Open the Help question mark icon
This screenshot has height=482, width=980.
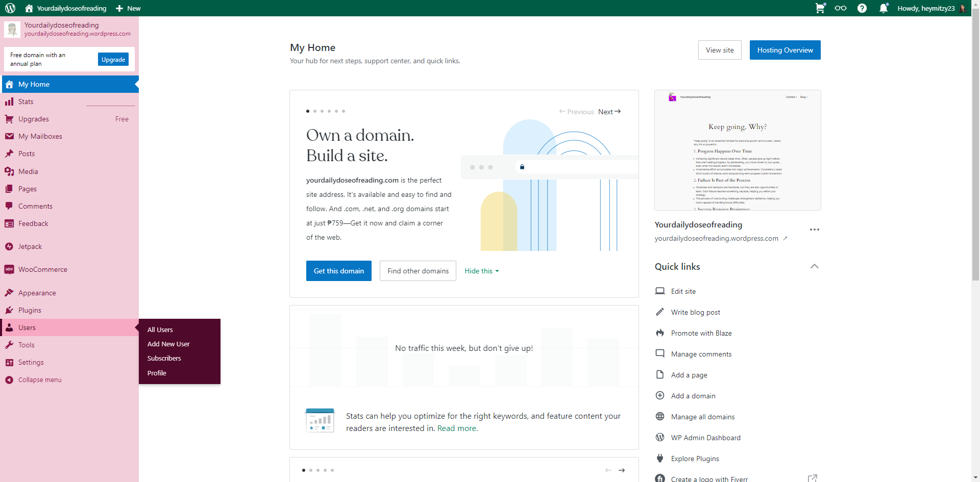click(862, 8)
